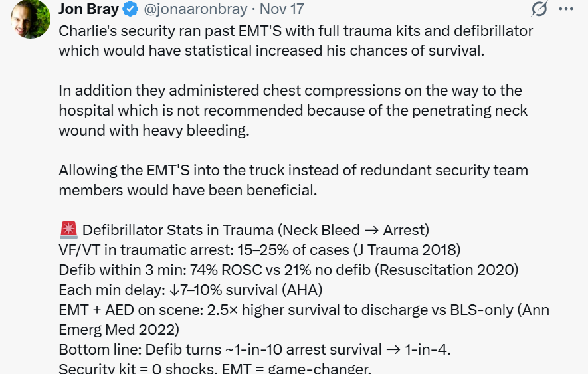
Task: Open the three-dot More options menu
Action: pyautogui.click(x=565, y=9)
